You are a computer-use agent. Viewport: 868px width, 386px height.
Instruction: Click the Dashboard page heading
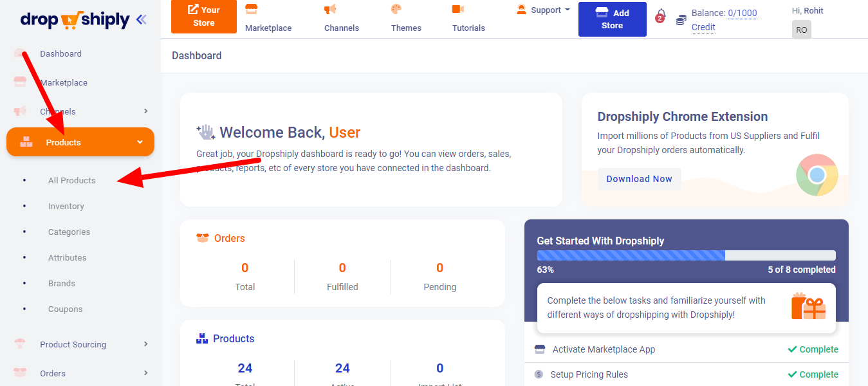click(x=197, y=56)
